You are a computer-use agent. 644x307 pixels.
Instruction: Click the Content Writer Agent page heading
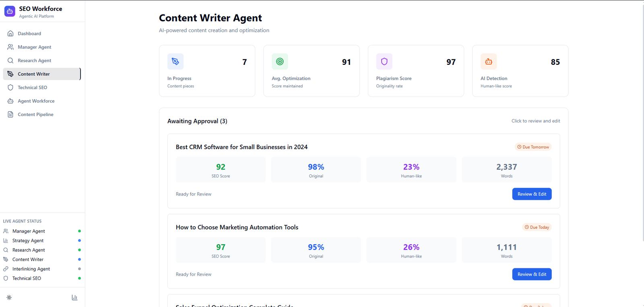click(211, 18)
